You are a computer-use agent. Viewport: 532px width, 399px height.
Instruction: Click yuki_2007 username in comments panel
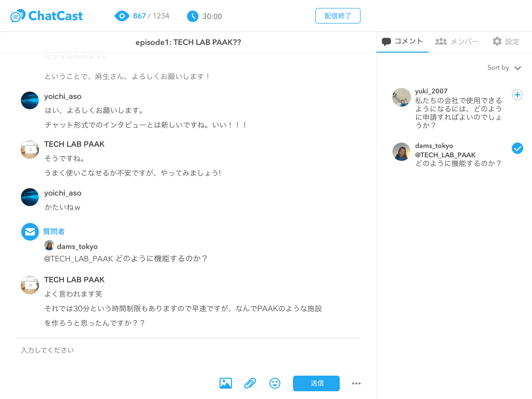click(431, 91)
